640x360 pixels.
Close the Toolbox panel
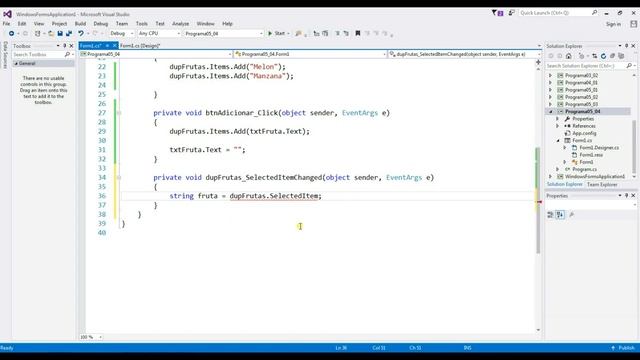point(71,46)
